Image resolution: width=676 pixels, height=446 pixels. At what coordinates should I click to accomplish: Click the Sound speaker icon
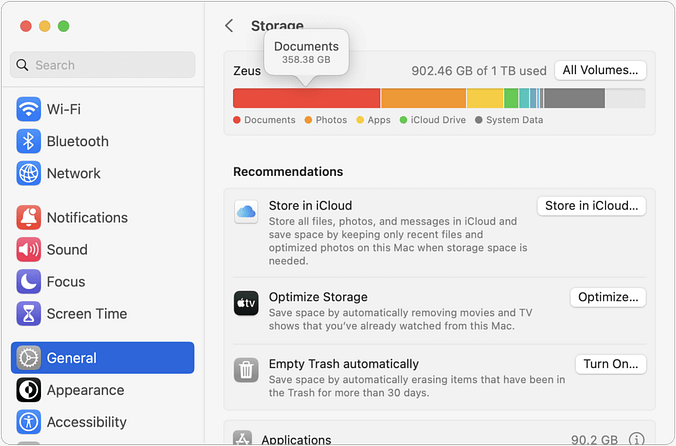[x=28, y=249]
